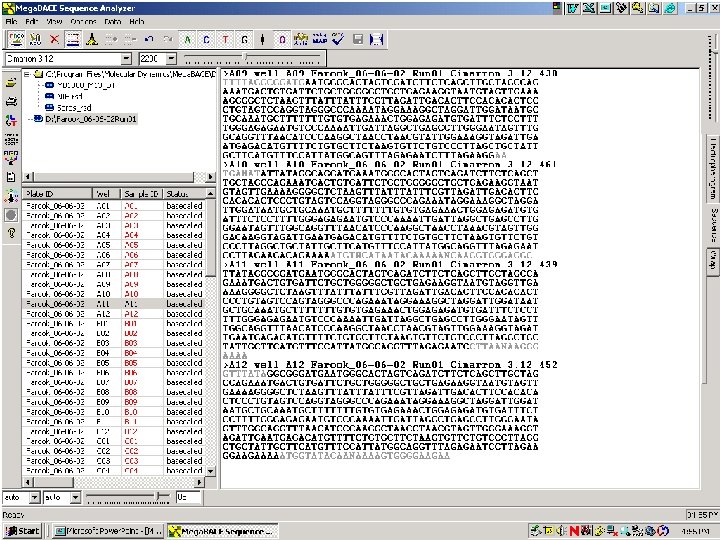Viewport: 720px width, 540px height.
Task: Click the first toolbar icon with red text
Action: tap(17, 39)
